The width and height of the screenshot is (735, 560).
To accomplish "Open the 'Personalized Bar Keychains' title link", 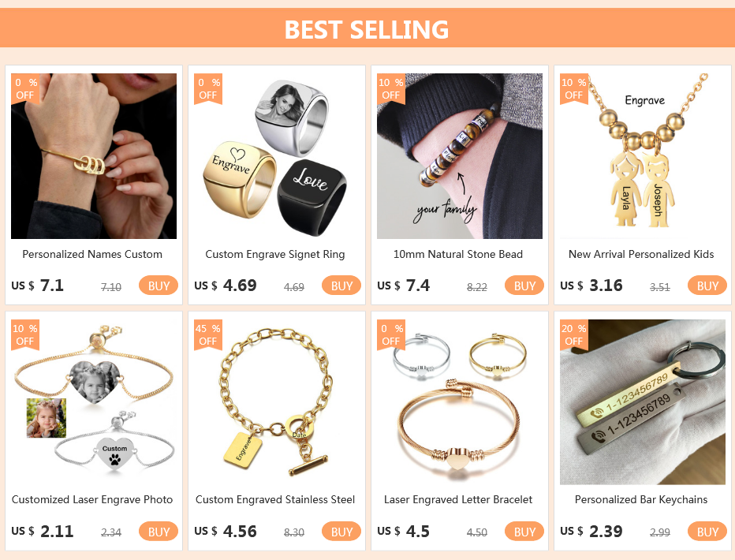I will 641,500.
